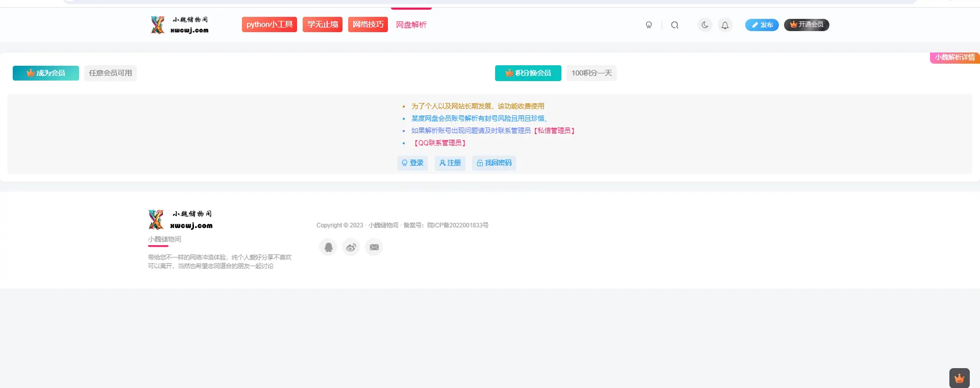980x388 pixels.
Task: Select the 网络技巧 nav item
Action: pos(368,24)
